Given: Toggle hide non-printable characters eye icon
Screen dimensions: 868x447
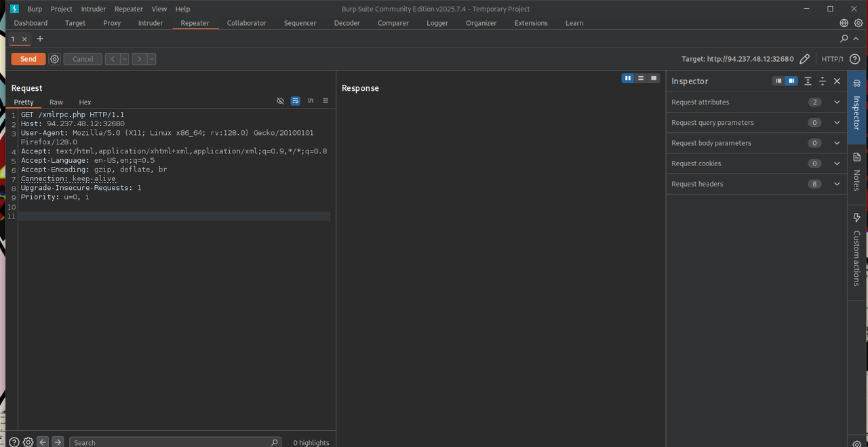Looking at the screenshot, I should coord(280,101).
